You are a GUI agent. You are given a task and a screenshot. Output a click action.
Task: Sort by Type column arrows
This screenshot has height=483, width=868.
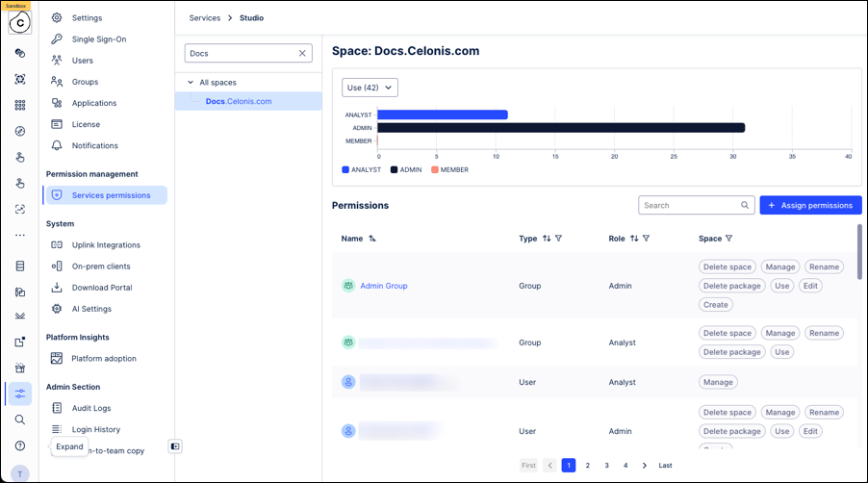coord(547,239)
